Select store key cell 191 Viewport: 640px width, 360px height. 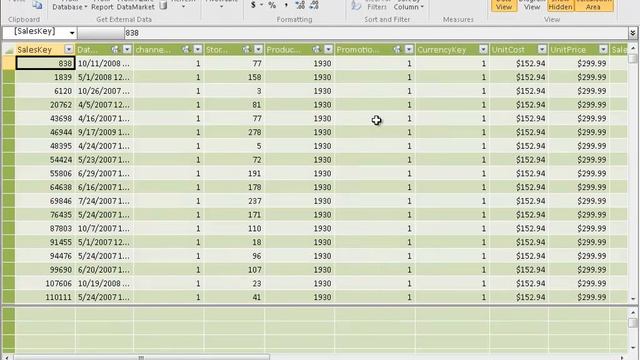pyautogui.click(x=234, y=173)
